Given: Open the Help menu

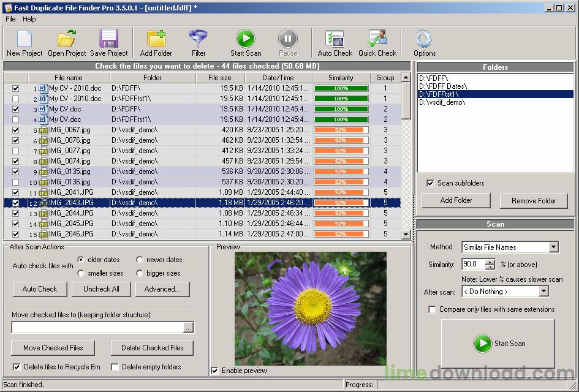Looking at the screenshot, I should click(29, 19).
